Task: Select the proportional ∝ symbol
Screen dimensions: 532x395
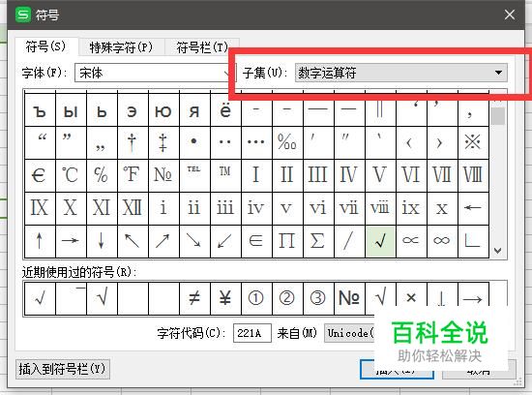Action: [411, 241]
